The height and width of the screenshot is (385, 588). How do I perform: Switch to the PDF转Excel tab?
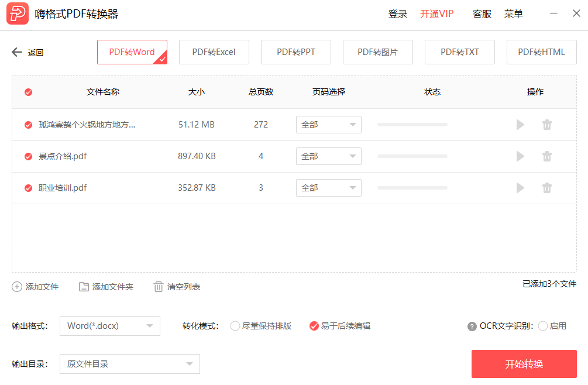coord(214,51)
